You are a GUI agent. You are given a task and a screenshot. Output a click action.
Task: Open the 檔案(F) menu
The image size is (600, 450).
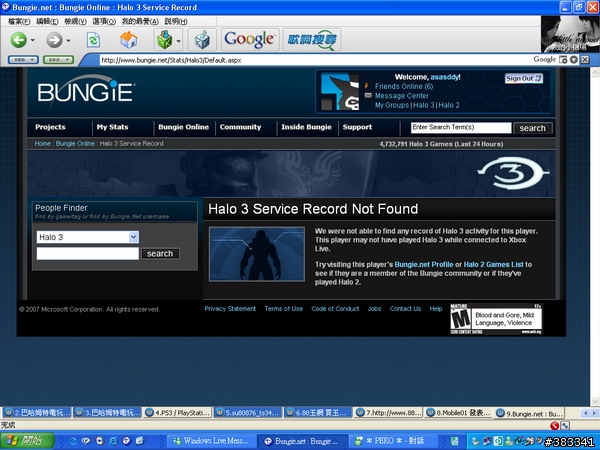click(x=19, y=21)
